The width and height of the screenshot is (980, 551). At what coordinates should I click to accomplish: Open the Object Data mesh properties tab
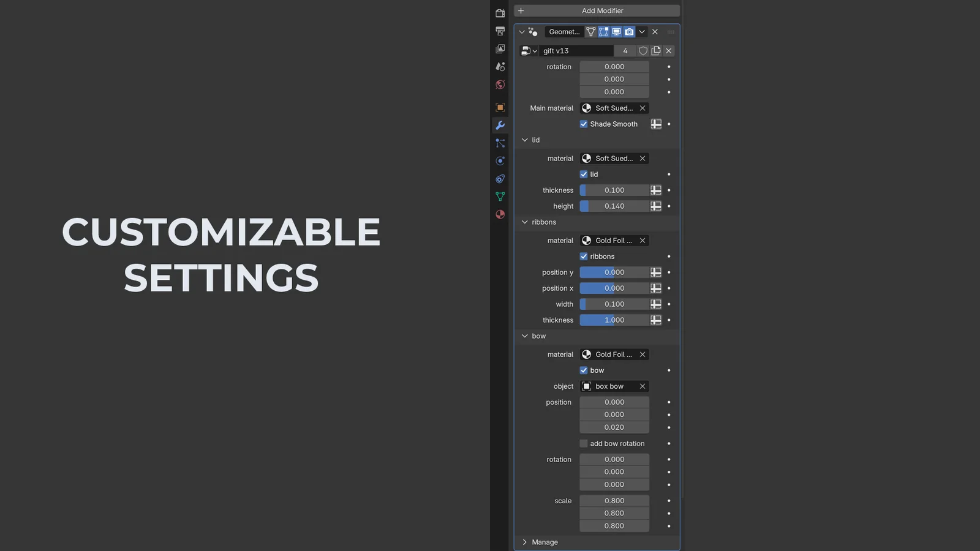tap(500, 197)
